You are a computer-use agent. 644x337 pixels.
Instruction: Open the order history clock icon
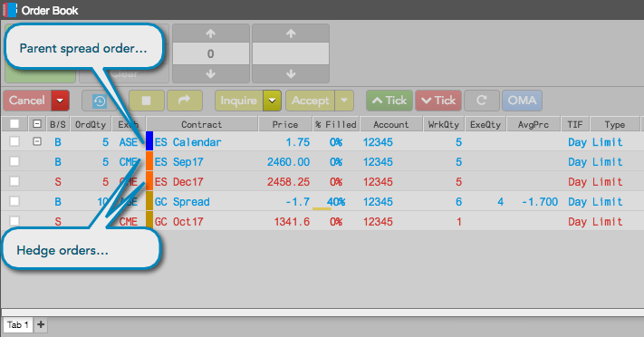point(100,101)
